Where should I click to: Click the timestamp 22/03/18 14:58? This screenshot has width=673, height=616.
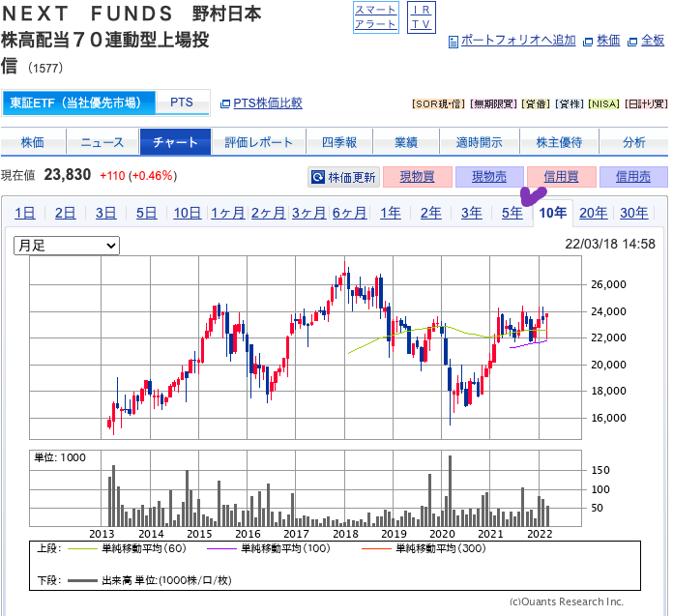pos(610,244)
